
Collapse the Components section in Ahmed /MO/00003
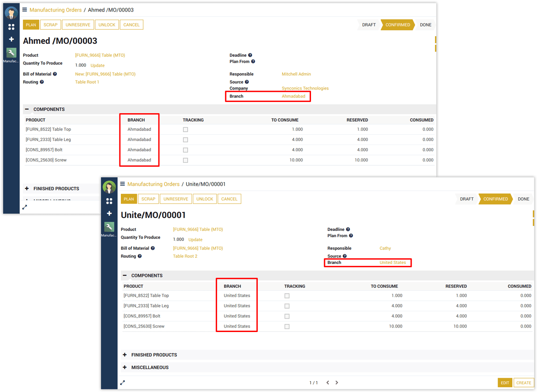tap(27, 109)
